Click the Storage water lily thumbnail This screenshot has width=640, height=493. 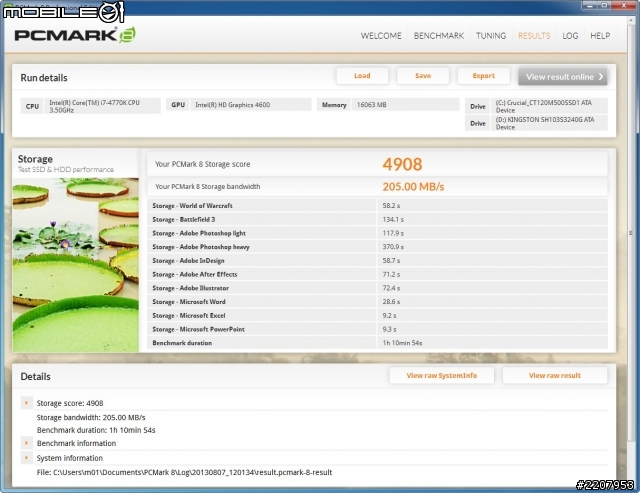point(76,265)
